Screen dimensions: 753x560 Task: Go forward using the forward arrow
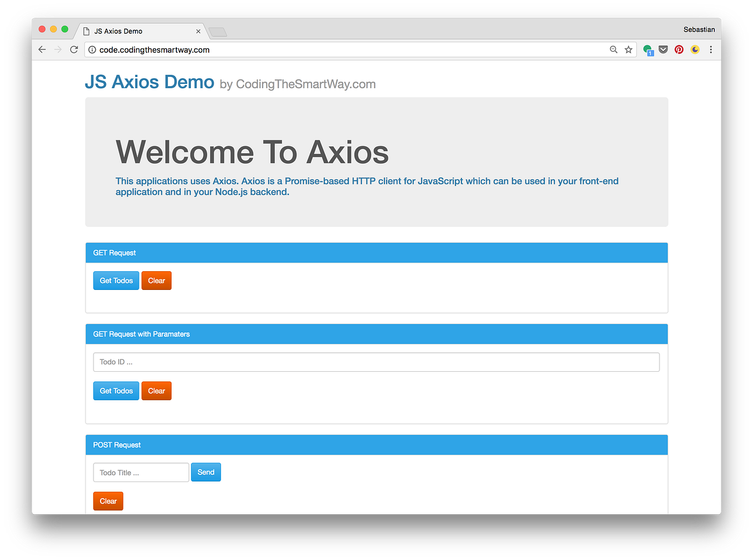tap(58, 49)
